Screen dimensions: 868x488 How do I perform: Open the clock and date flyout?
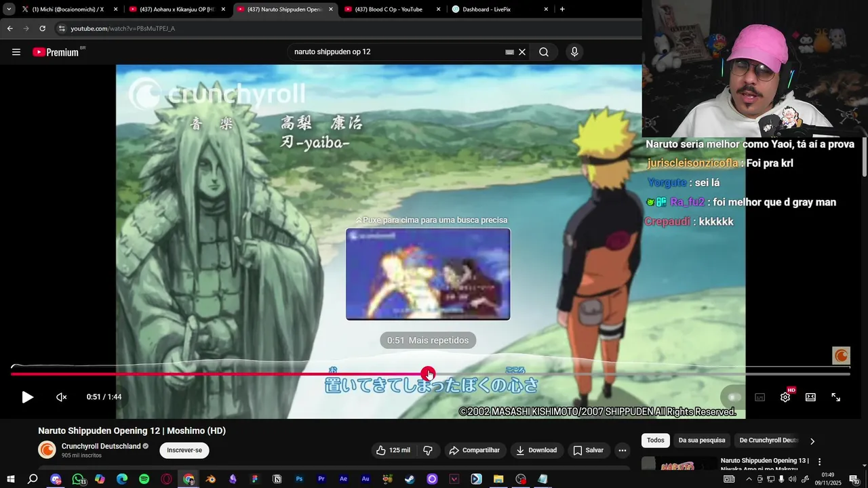tap(827, 479)
